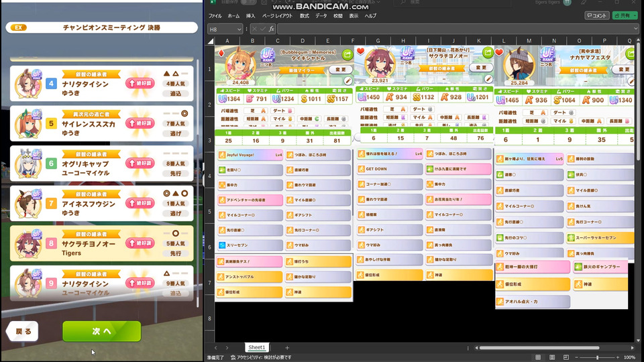The image size is (644, 362).
Task: Click the 戻る back button
Action: pos(23,331)
